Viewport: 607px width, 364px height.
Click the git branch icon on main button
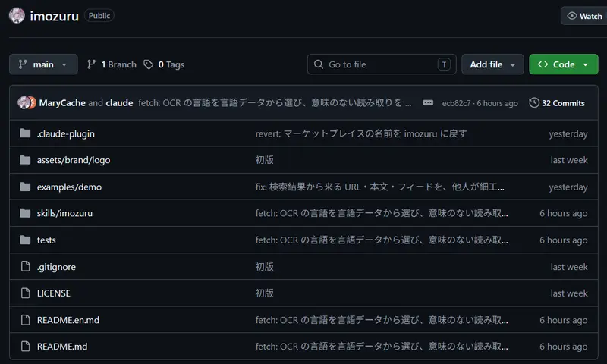coord(23,64)
